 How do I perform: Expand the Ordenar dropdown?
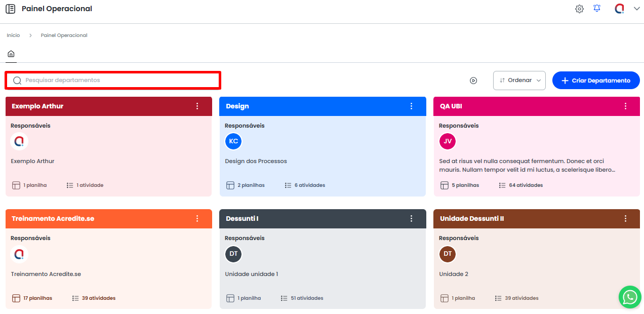(519, 81)
